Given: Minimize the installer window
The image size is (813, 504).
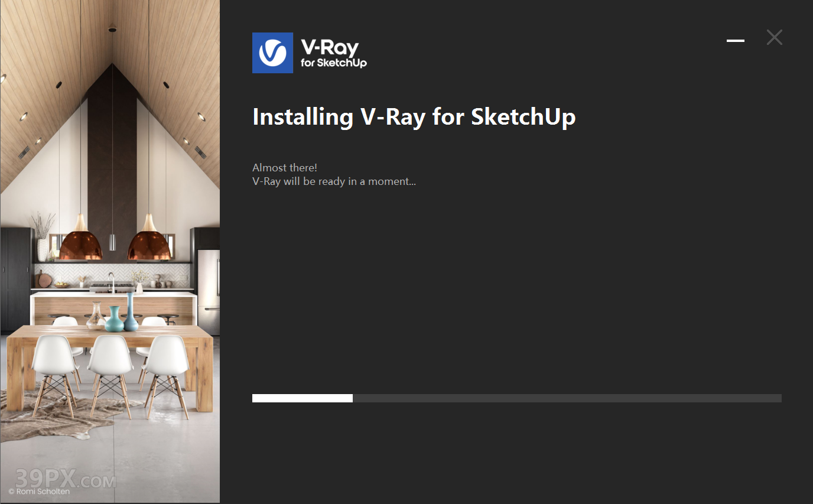Looking at the screenshot, I should [x=736, y=40].
